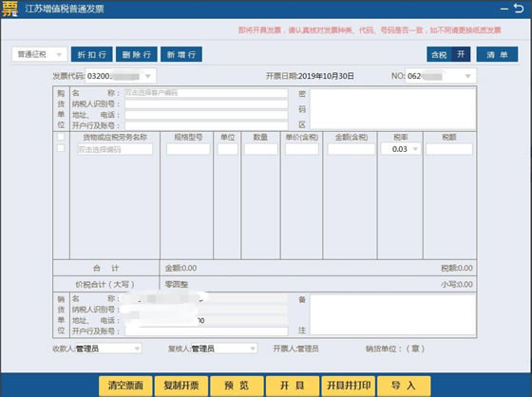Expand the invoice NO dropdown arrow
This screenshot has height=397, width=532.
pyautogui.click(x=468, y=76)
